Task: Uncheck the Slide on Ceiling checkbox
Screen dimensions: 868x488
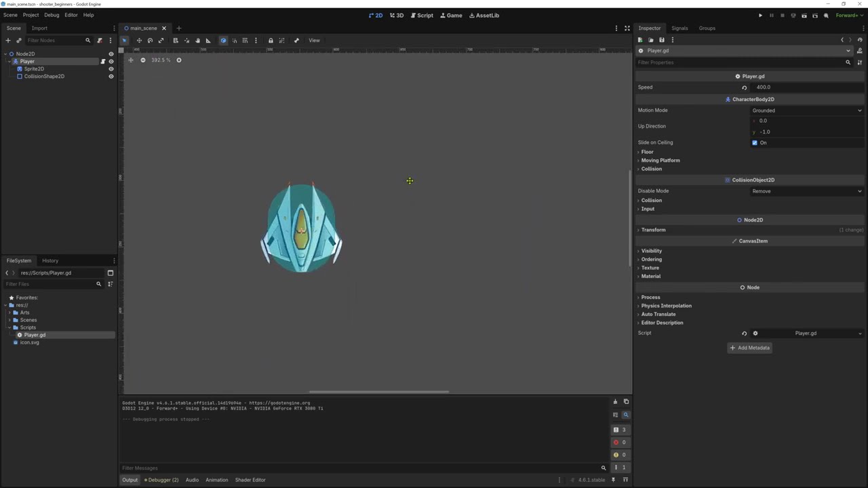Action: point(755,143)
